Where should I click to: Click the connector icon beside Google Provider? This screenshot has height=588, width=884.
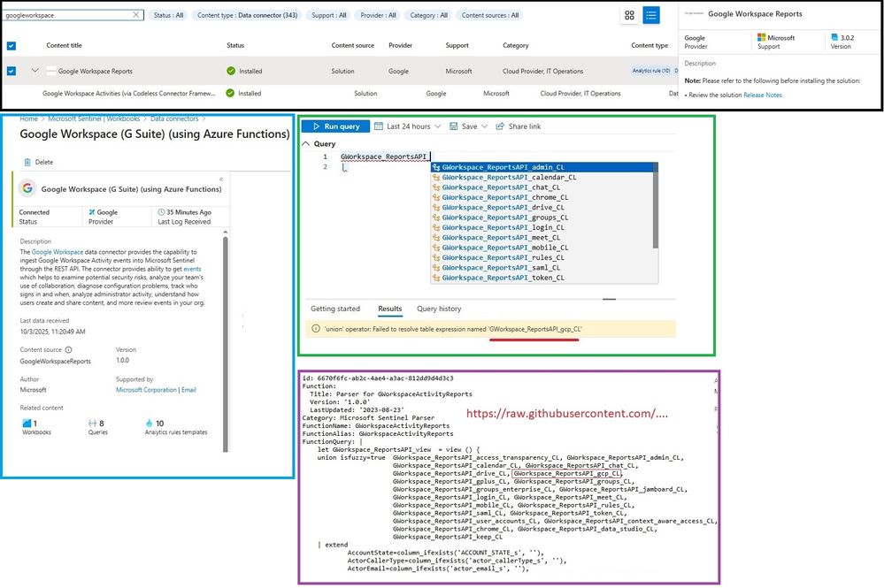point(92,212)
